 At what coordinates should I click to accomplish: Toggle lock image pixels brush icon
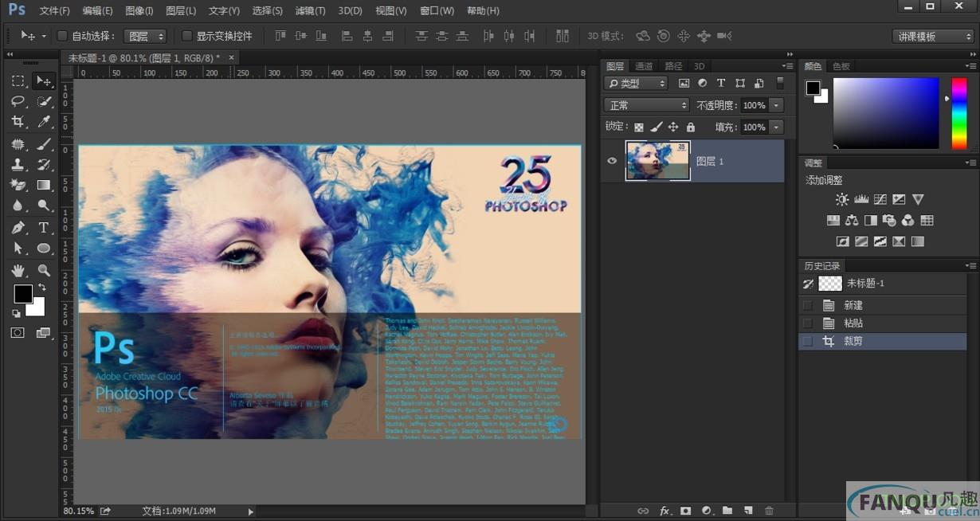656,127
